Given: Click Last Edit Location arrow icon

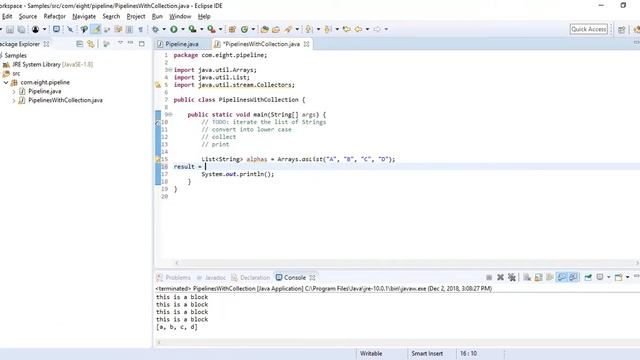Looking at the screenshot, I should (347, 29).
